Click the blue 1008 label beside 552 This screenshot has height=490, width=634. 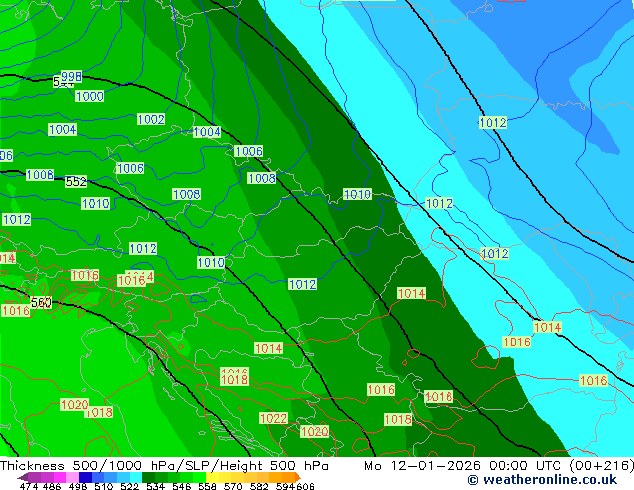(x=40, y=175)
